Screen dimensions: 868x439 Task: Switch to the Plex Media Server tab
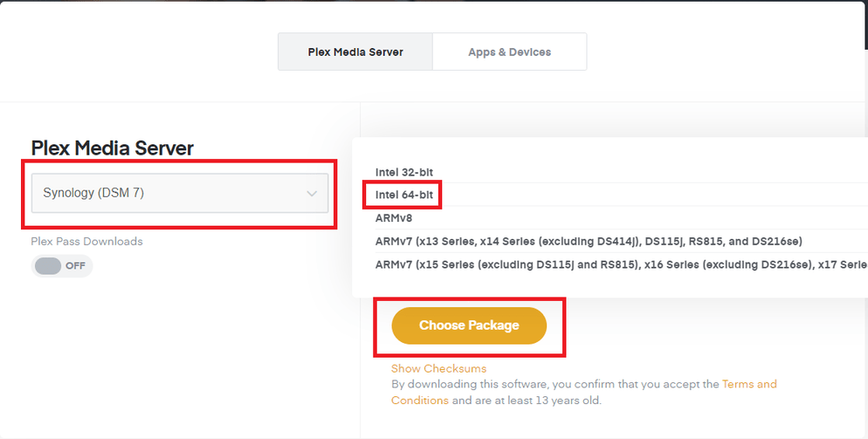(355, 52)
